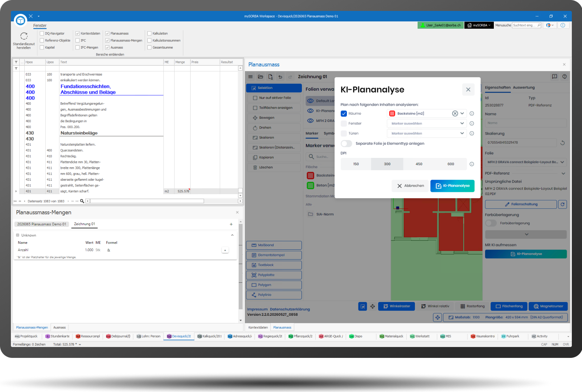Open the Impressum link
The image size is (582, 392).
[257, 309]
